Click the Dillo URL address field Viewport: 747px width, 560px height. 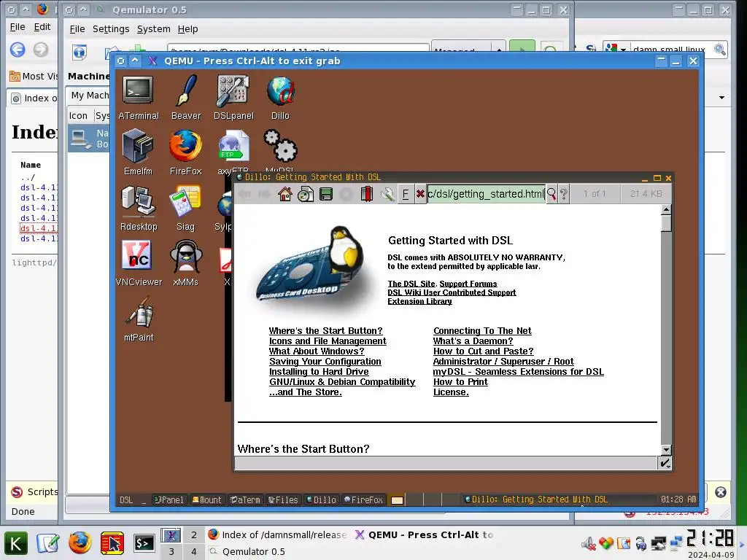tap(486, 194)
